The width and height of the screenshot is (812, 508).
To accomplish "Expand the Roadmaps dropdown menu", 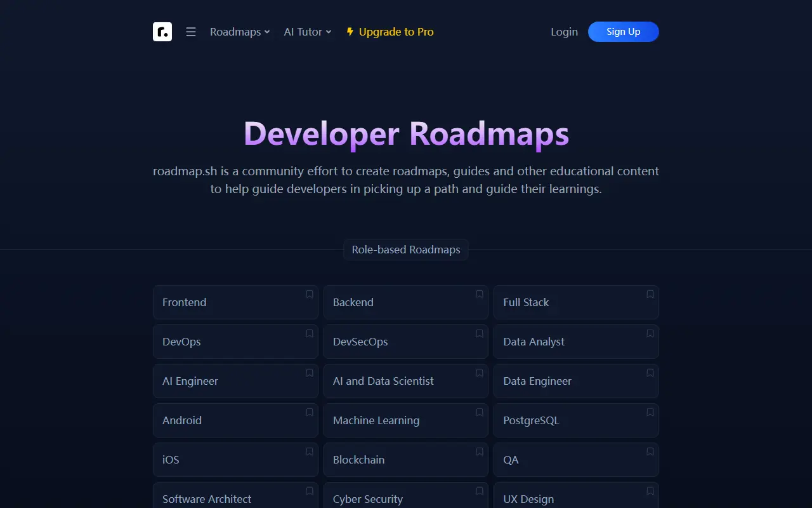I will click(240, 32).
